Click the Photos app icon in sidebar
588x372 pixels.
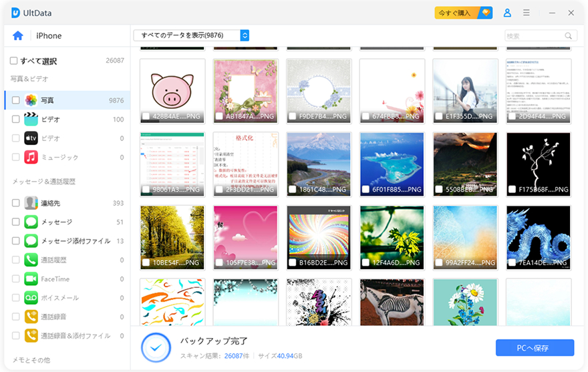[x=31, y=100]
